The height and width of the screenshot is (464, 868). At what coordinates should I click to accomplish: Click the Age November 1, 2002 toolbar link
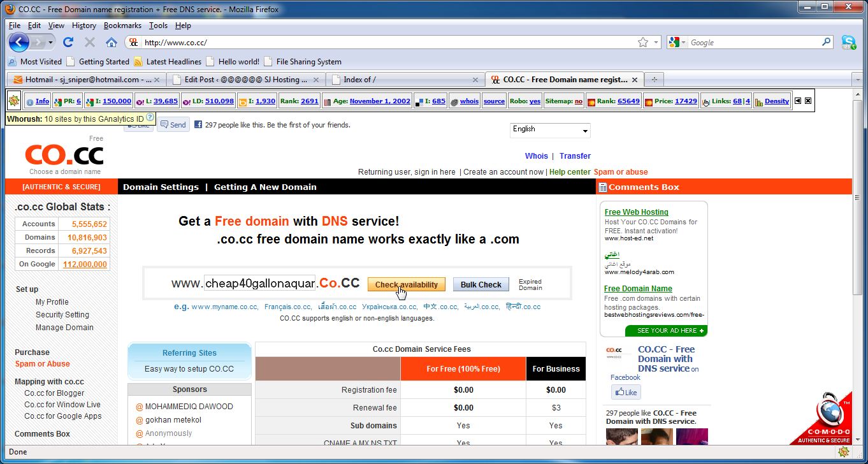click(367, 101)
